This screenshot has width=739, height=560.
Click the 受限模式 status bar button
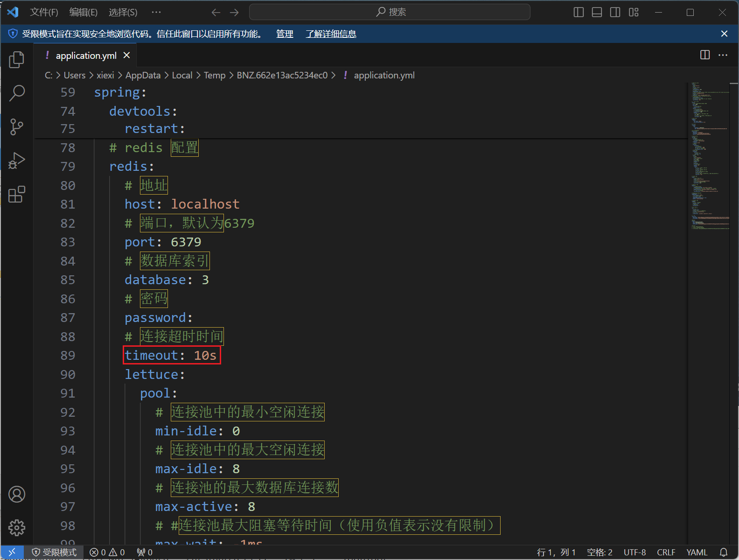(54, 553)
